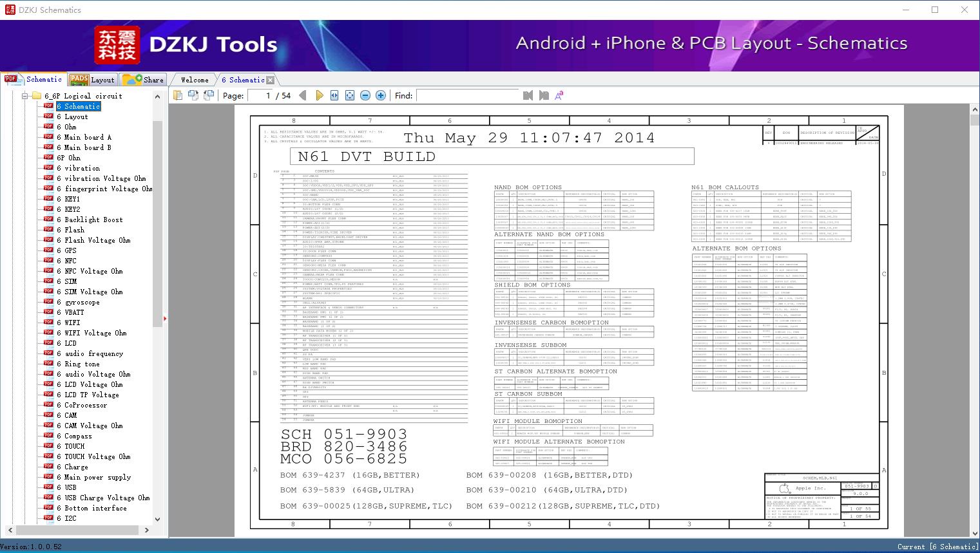Screen dimensions: 980x553
Task: Select the 6 Schematic document tab
Action: 243,80
